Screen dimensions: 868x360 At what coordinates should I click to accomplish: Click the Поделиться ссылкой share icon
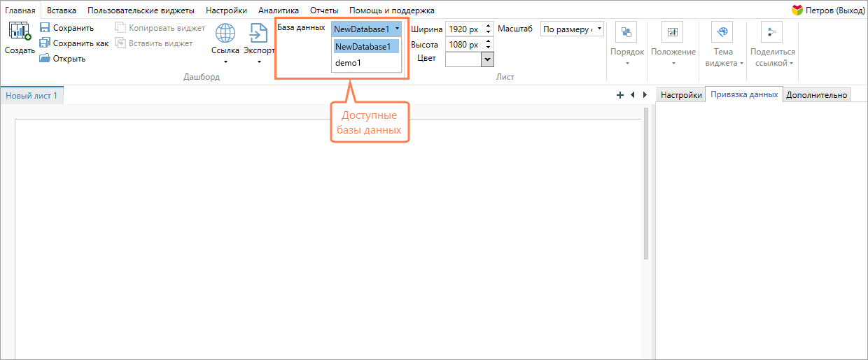[772, 32]
